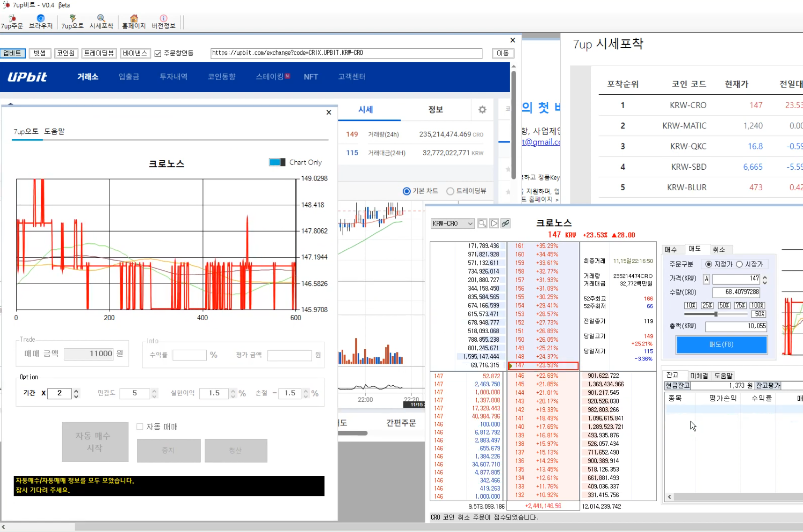Viewport: 803px width, 532px height.
Task: Click the 총액(KRW) total input field
Action: pos(736,326)
